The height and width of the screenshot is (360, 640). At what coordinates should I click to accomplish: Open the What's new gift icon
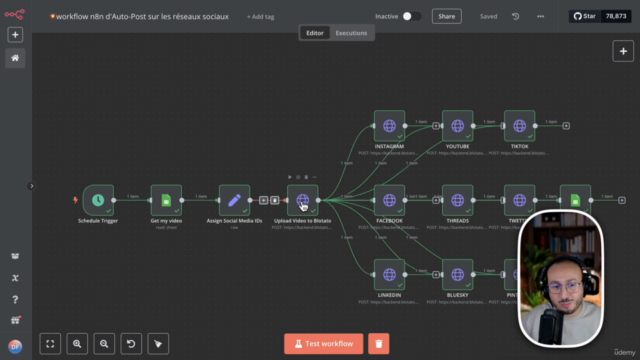click(x=16, y=320)
